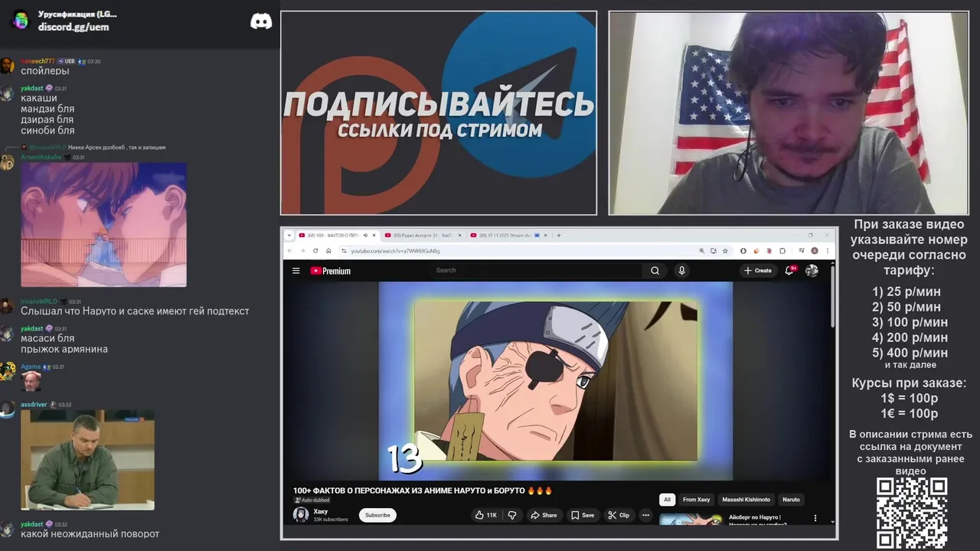Screen dimensions: 980x551
Task: Open Chrome profile avatar
Action: click(815, 250)
